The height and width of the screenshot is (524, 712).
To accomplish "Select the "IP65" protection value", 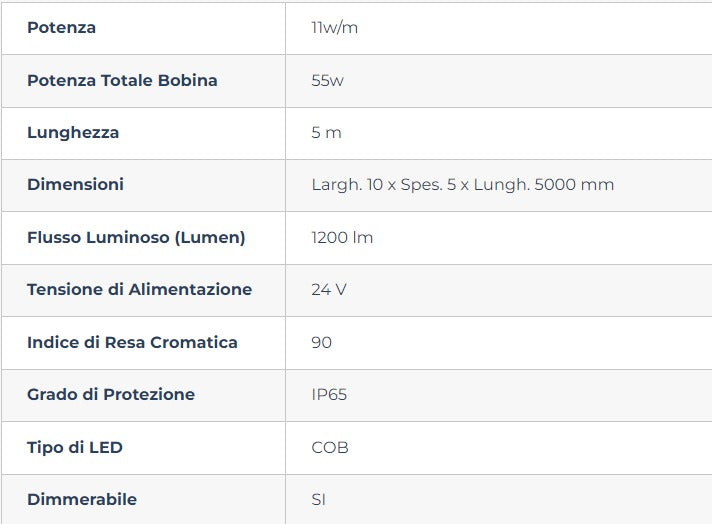I will tap(329, 395).
